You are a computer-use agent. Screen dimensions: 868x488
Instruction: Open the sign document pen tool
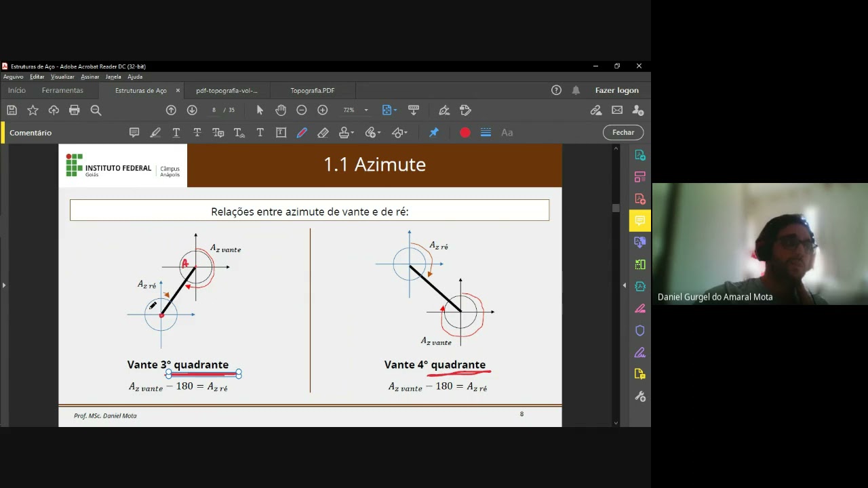tap(444, 110)
